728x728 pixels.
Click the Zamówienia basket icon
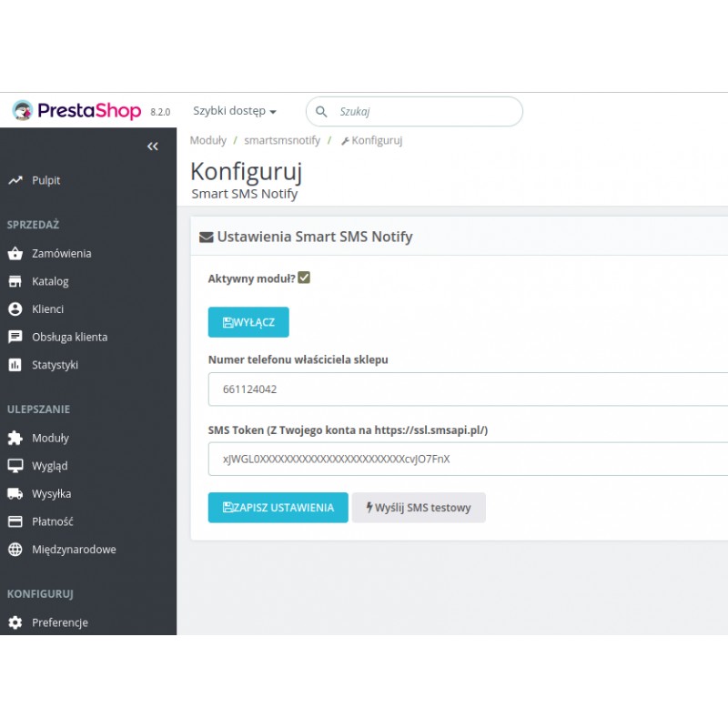pyautogui.click(x=15, y=254)
